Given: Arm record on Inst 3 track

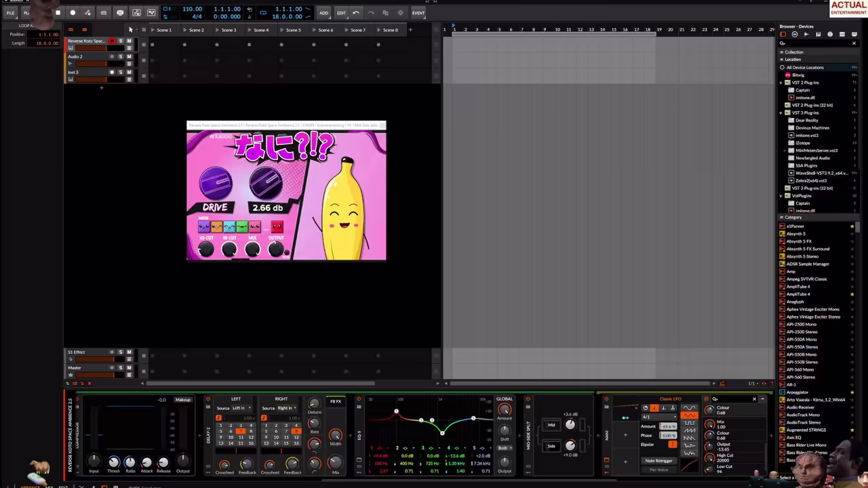Looking at the screenshot, I should (x=112, y=73).
